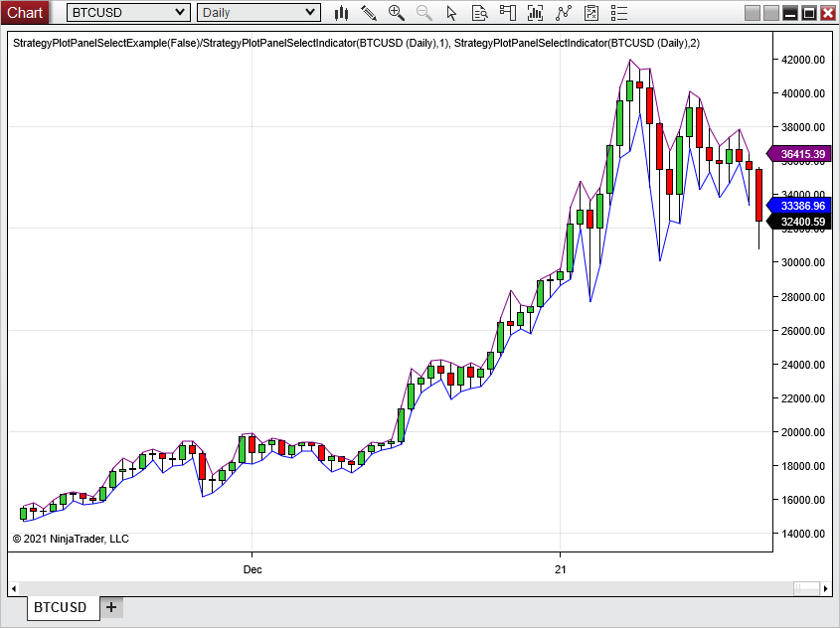Click the black 32400.59 price marker
840x628 pixels.
pos(800,222)
